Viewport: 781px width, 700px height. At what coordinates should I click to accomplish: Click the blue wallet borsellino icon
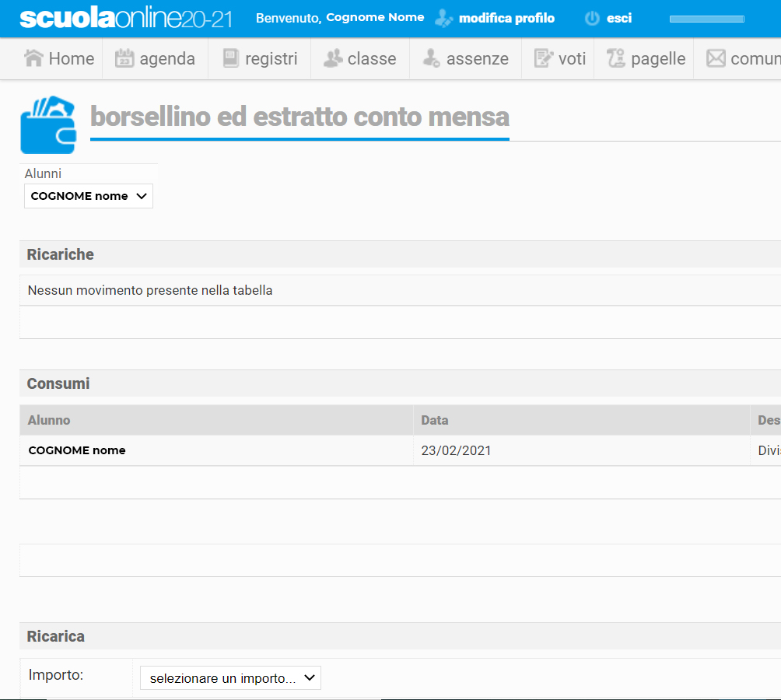click(48, 124)
